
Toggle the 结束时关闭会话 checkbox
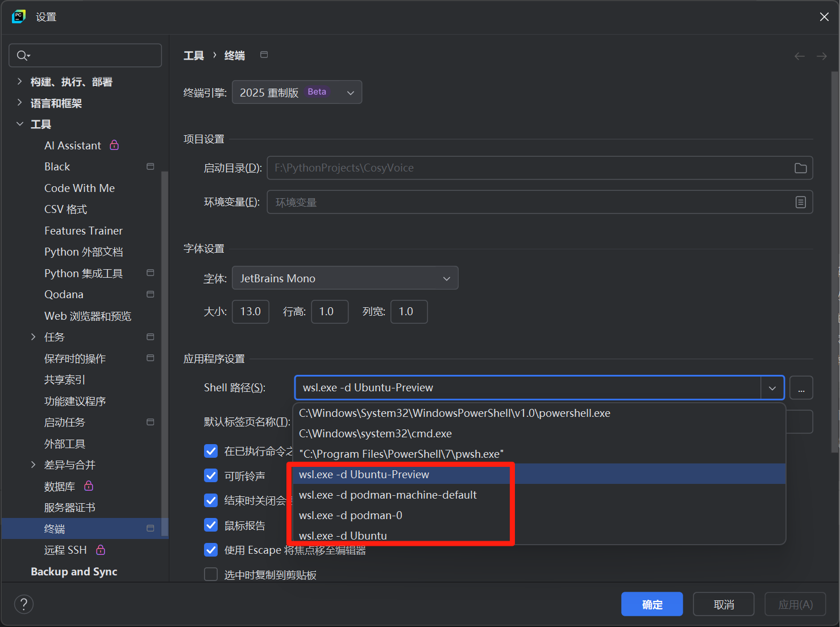coord(211,500)
